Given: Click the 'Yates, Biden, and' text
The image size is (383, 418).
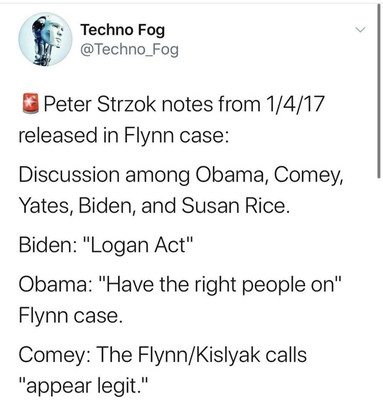Looking at the screenshot, I should pyautogui.click(x=97, y=206).
